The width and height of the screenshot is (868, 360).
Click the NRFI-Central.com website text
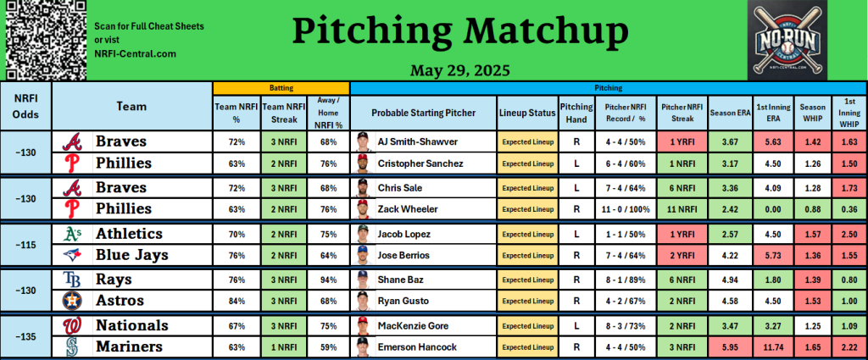tap(135, 53)
